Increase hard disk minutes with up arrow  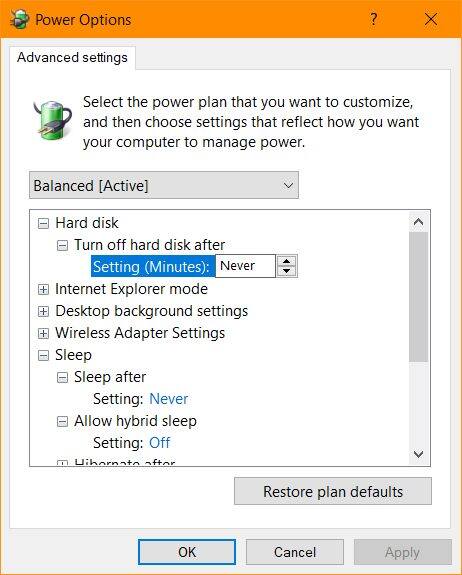click(286, 261)
